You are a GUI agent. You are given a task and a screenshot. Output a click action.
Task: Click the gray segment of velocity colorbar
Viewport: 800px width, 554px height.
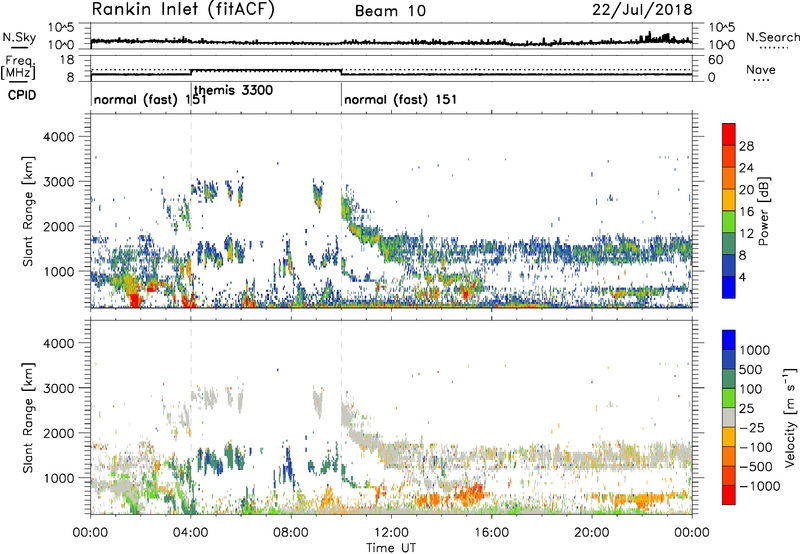729,418
